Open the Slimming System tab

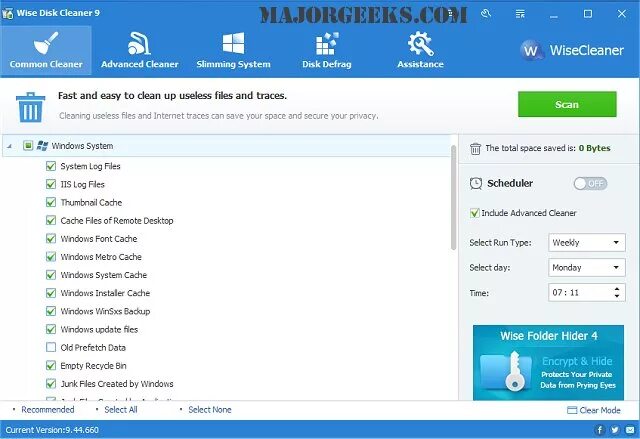point(233,51)
